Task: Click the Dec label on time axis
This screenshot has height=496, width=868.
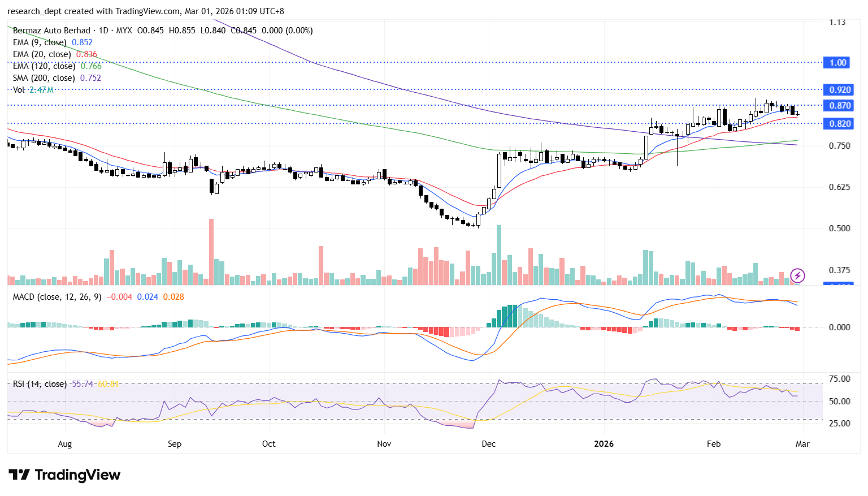Action: click(488, 444)
